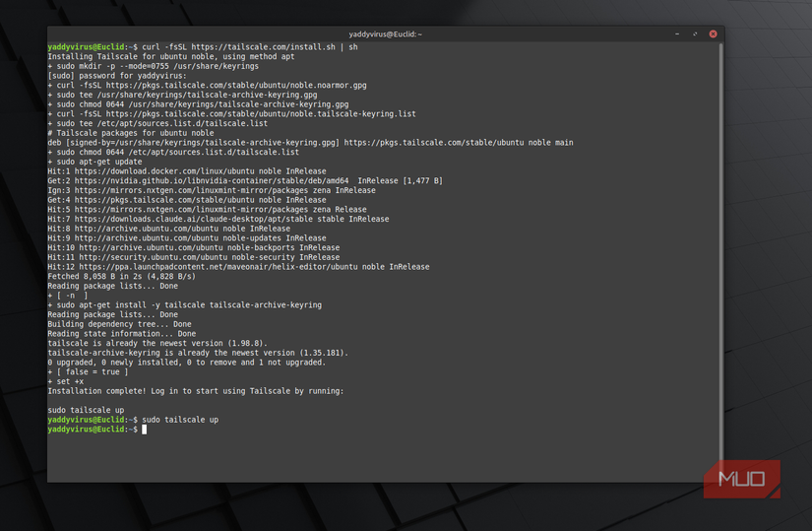Click the '+ [ false = true ]' line
This screenshot has width=812, height=531.
(88, 371)
